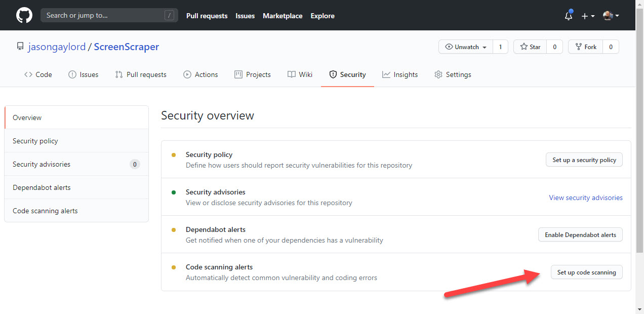The width and height of the screenshot is (644, 314).
Task: Select Security policy in the sidebar
Action: [x=76, y=141]
